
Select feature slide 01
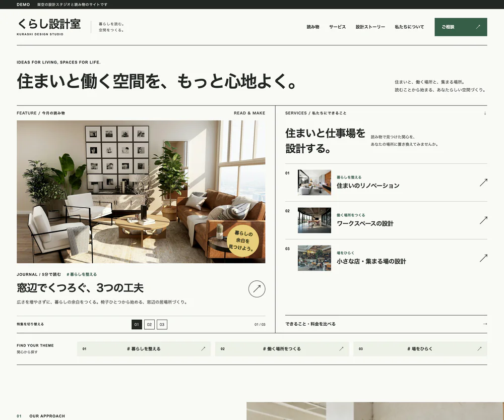point(137,325)
